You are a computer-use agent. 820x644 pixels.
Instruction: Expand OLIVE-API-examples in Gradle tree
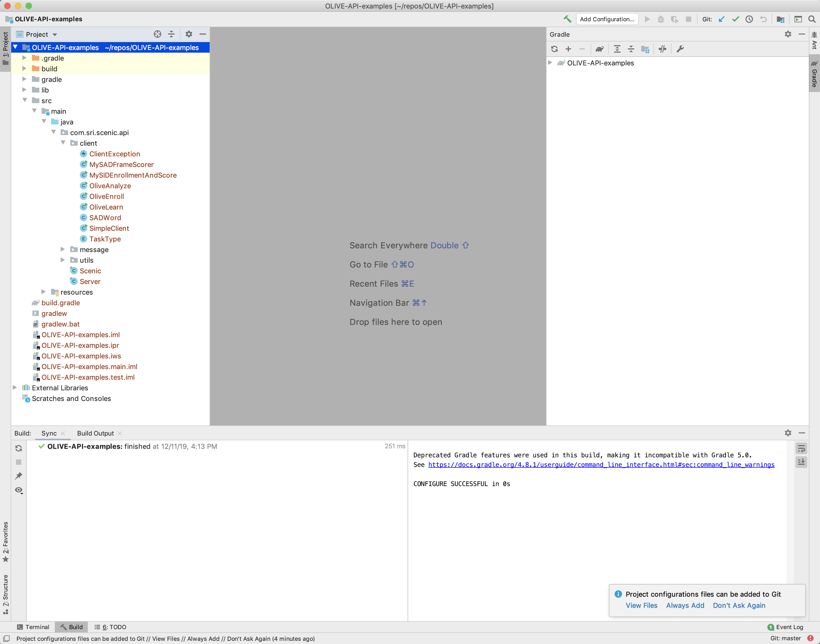point(550,63)
